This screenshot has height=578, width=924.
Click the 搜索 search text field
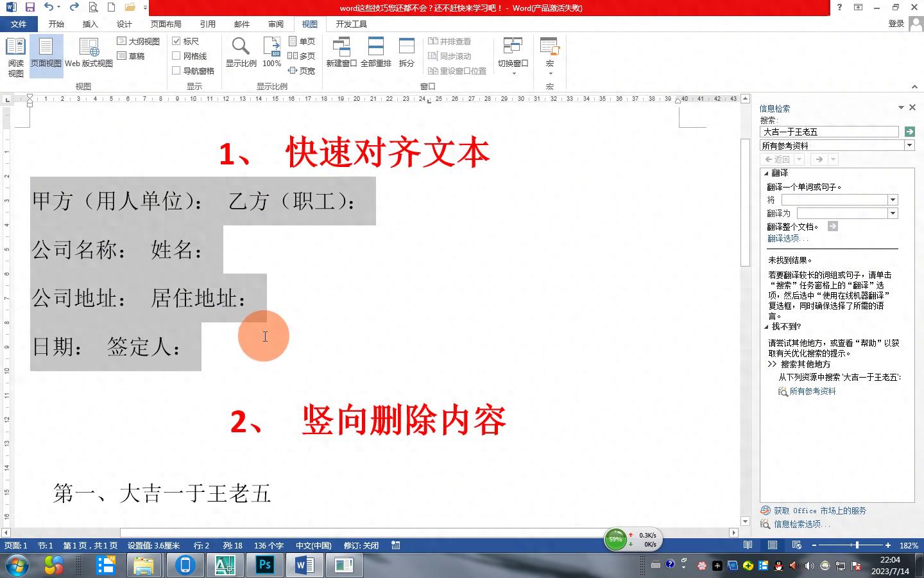pos(829,132)
